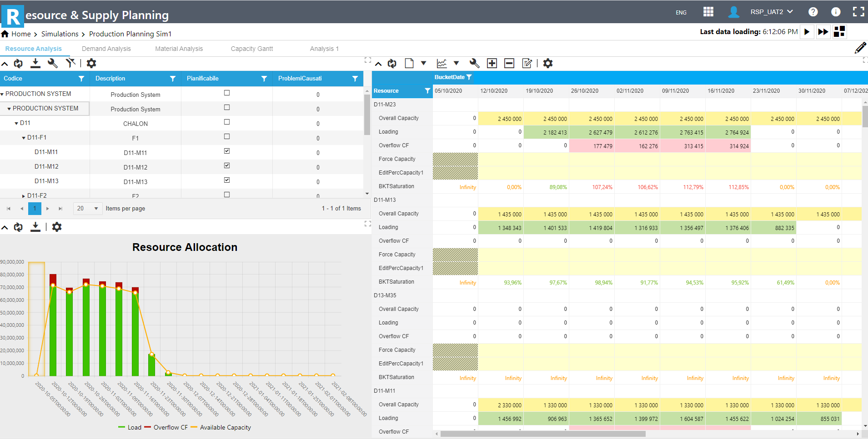Enable Pianificabile for Production System row
The image size is (868, 440).
point(226,93)
